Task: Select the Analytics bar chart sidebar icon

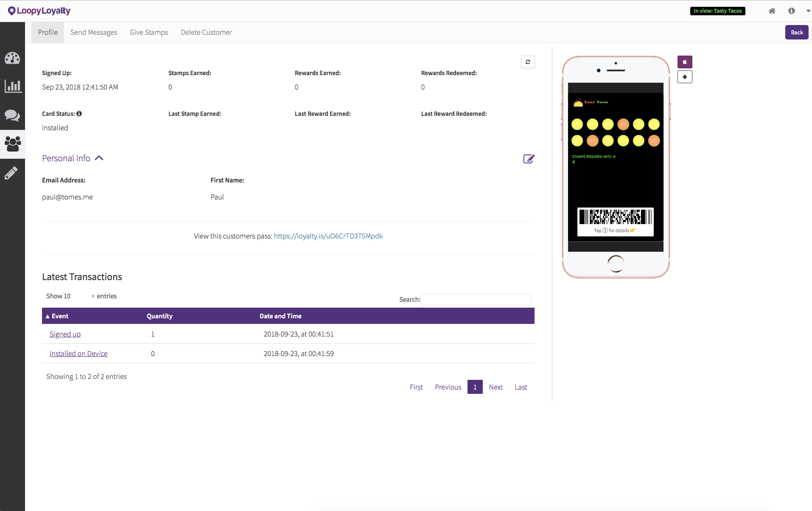Action: click(x=12, y=86)
